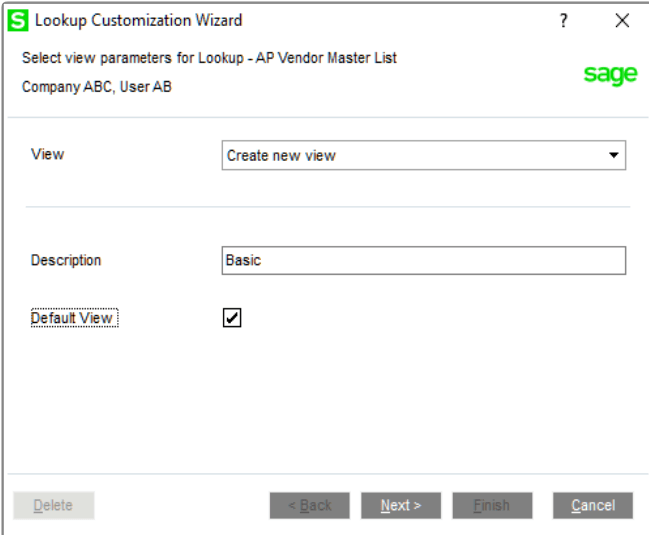649x535 pixels.
Task: Uncheck the Default View checkbox
Action: point(232,318)
